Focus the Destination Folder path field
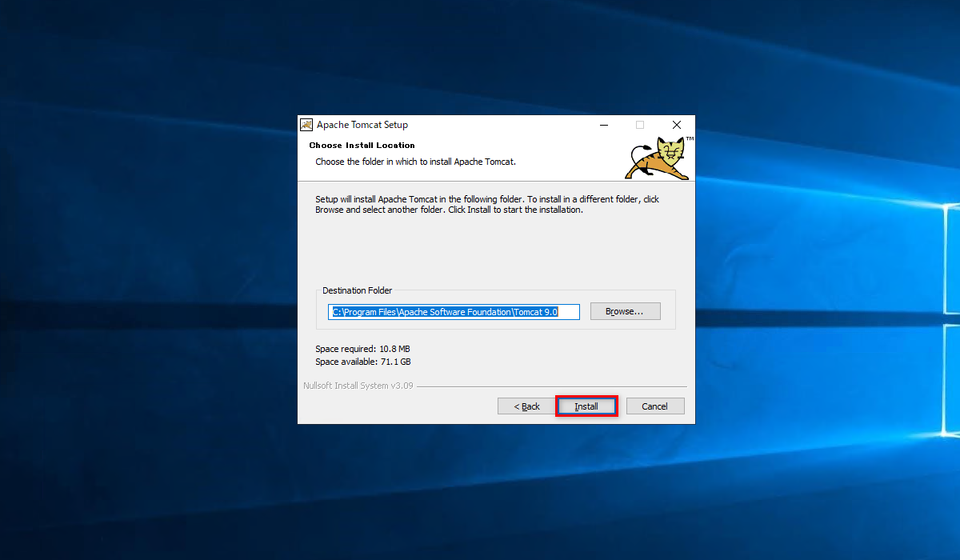The image size is (960, 560). point(454,312)
